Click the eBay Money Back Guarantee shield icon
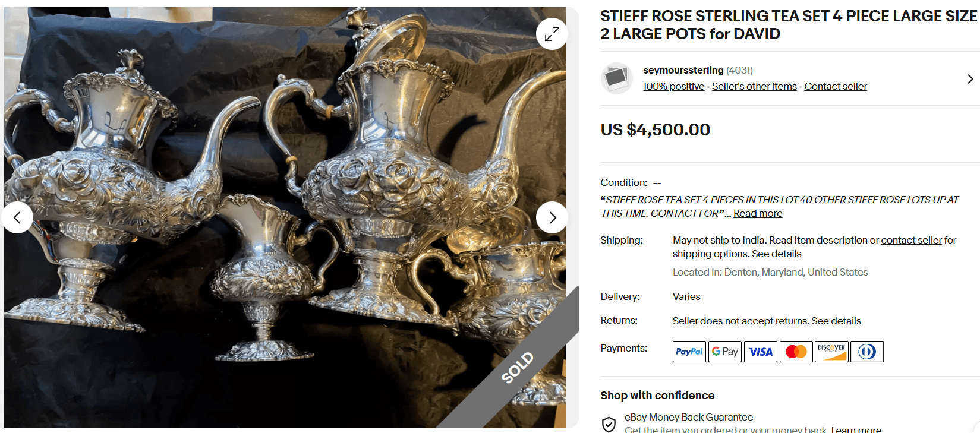Viewport: 980px width, 433px height. coord(609,424)
